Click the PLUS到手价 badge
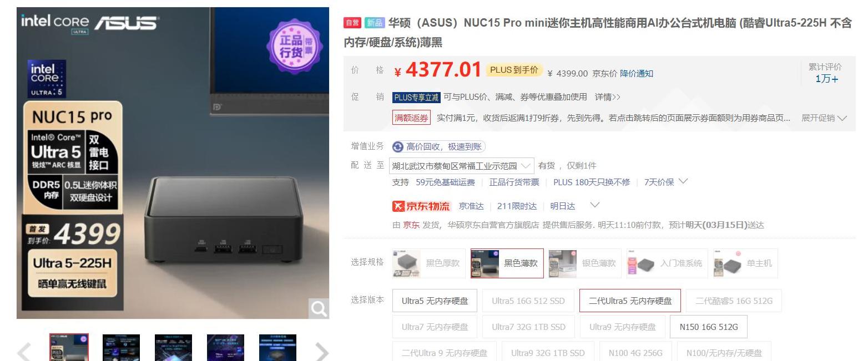 514,70
